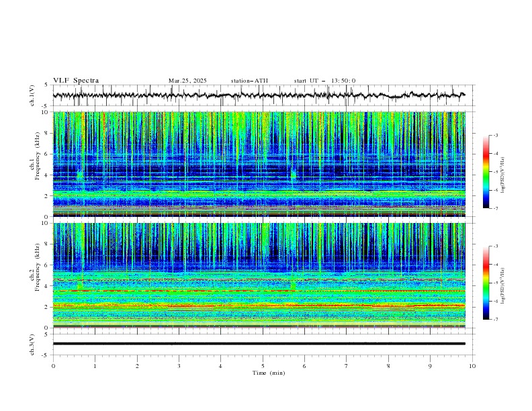This screenshot has width=532, height=411.
Task: Click time axis tick label "5"
Action: point(263,366)
